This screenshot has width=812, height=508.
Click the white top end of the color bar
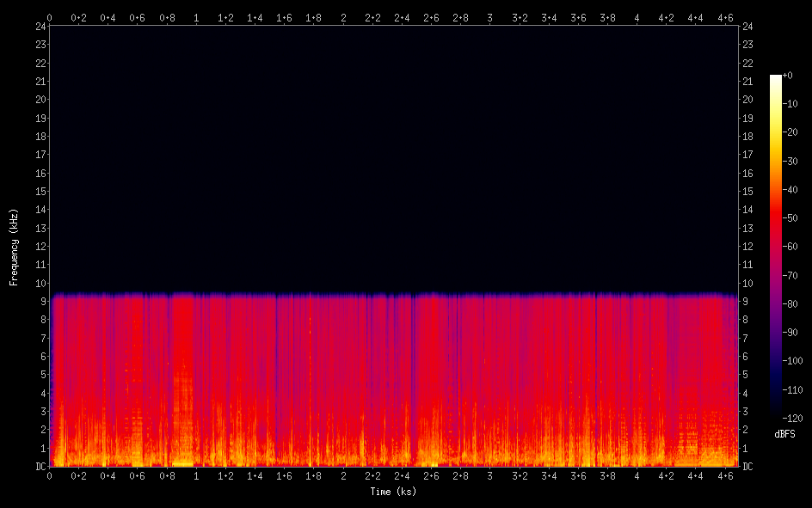point(776,78)
